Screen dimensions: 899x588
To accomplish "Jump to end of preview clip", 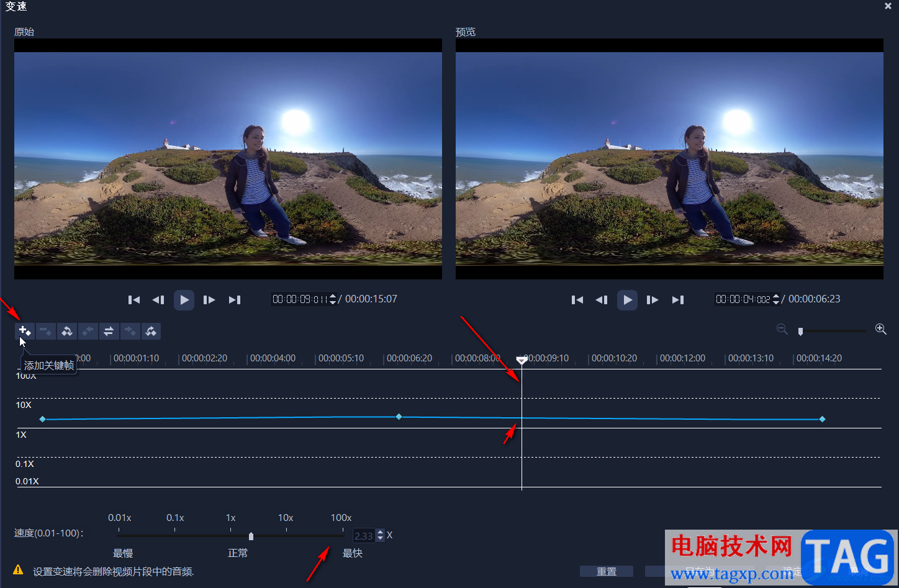I will pos(677,300).
